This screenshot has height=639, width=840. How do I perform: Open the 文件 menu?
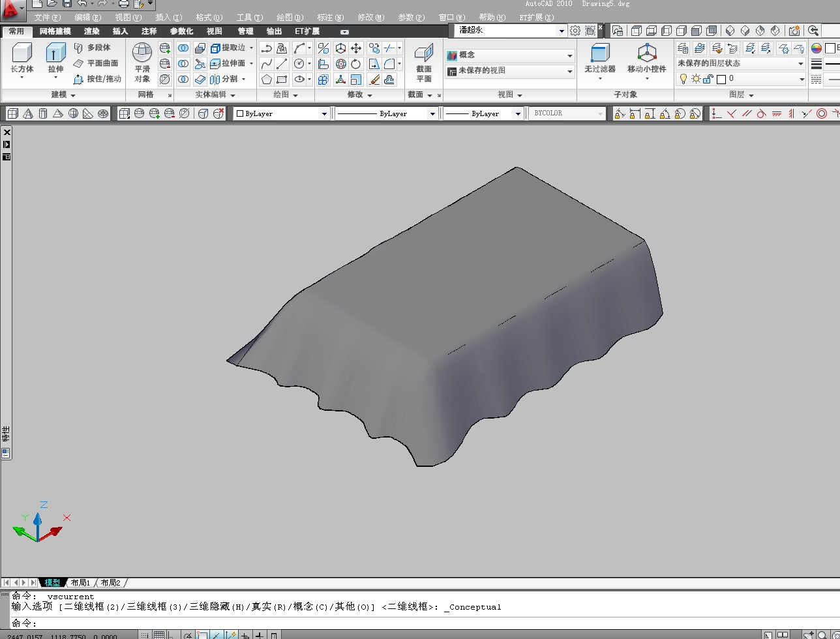(47, 18)
